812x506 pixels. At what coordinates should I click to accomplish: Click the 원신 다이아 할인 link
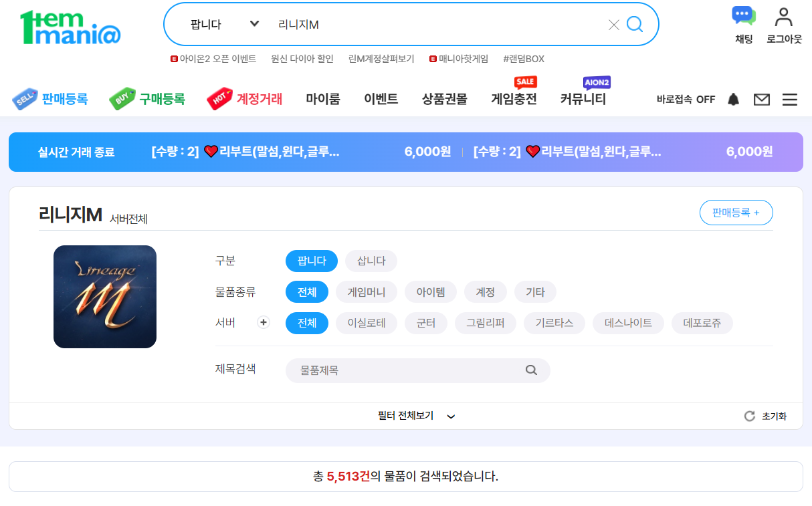coord(302,59)
